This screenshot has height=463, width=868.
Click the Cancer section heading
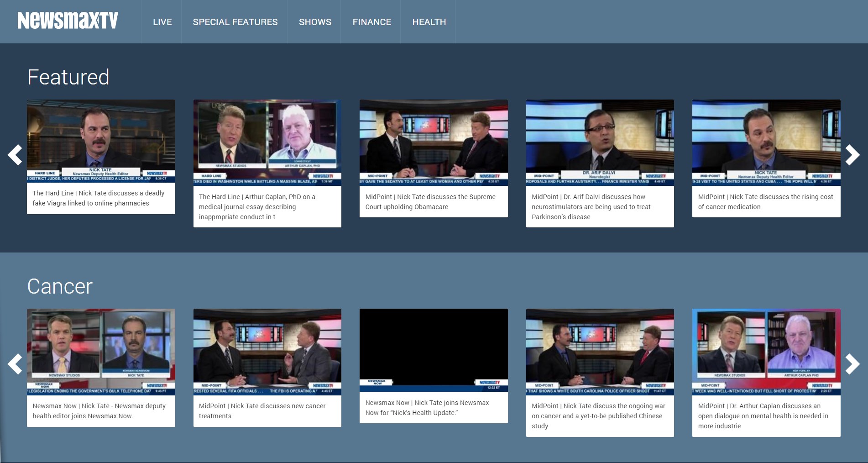point(60,287)
